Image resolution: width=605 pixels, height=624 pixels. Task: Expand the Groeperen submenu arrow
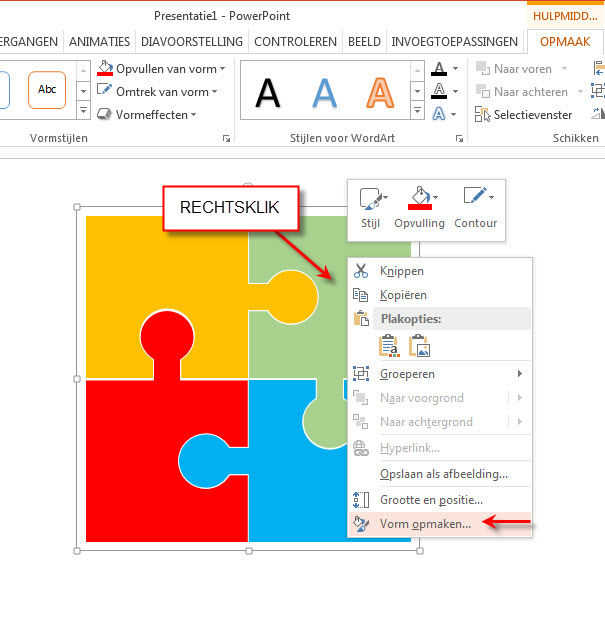tap(520, 374)
